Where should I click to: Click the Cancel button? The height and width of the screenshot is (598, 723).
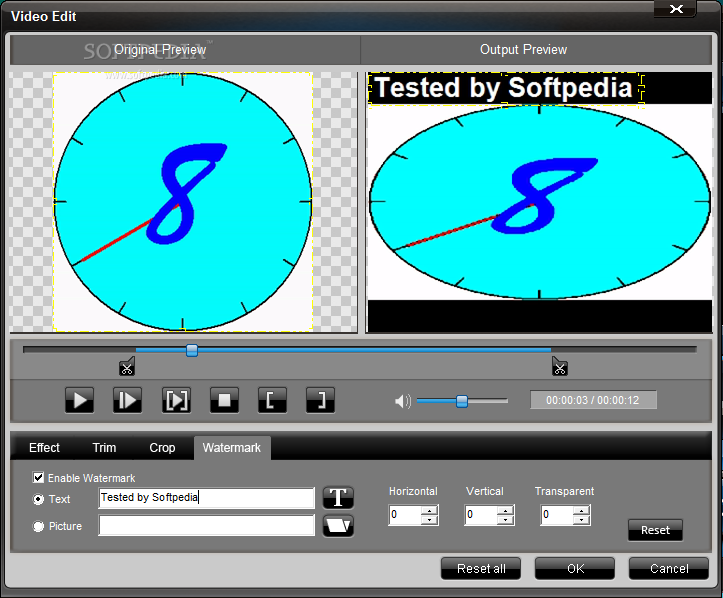tap(669, 568)
